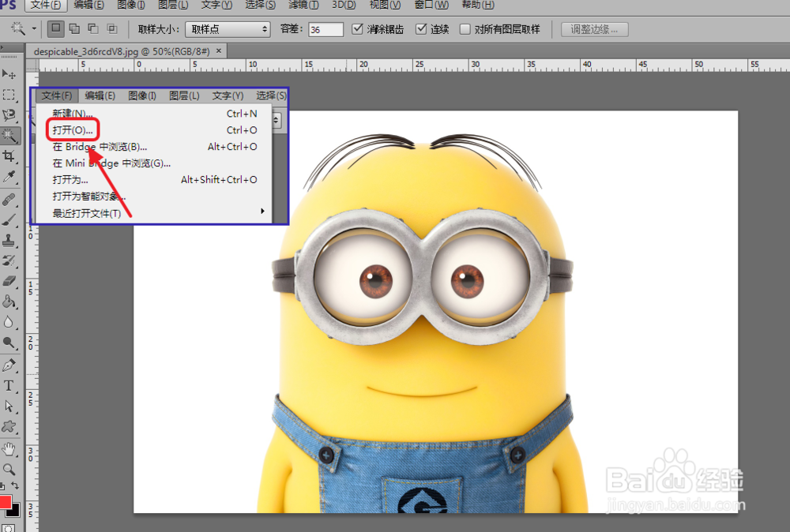
Task: Select the Paint Bucket tool
Action: [x=9, y=302]
